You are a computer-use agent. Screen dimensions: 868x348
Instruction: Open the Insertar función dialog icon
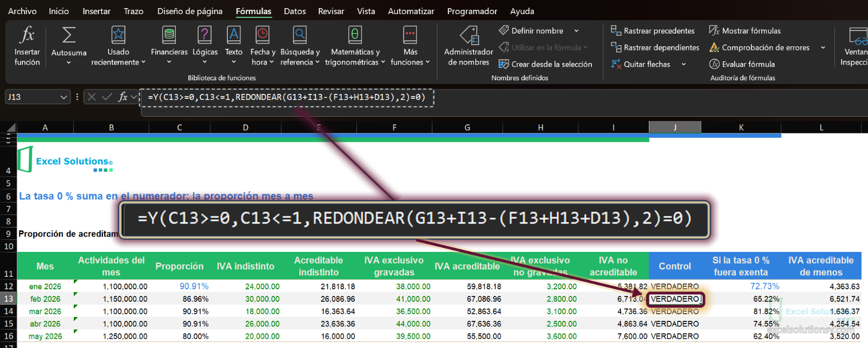(27, 36)
